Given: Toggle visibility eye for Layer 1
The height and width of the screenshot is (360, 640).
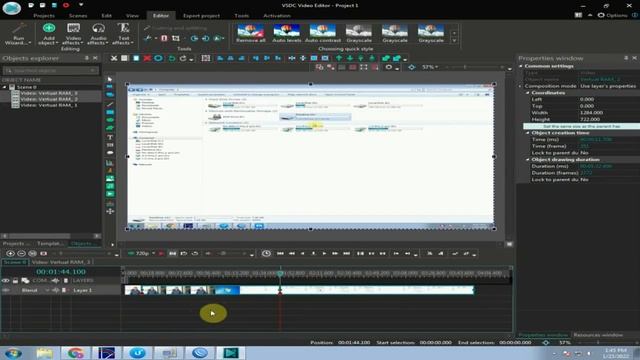Looking at the screenshot, I should [6, 290].
